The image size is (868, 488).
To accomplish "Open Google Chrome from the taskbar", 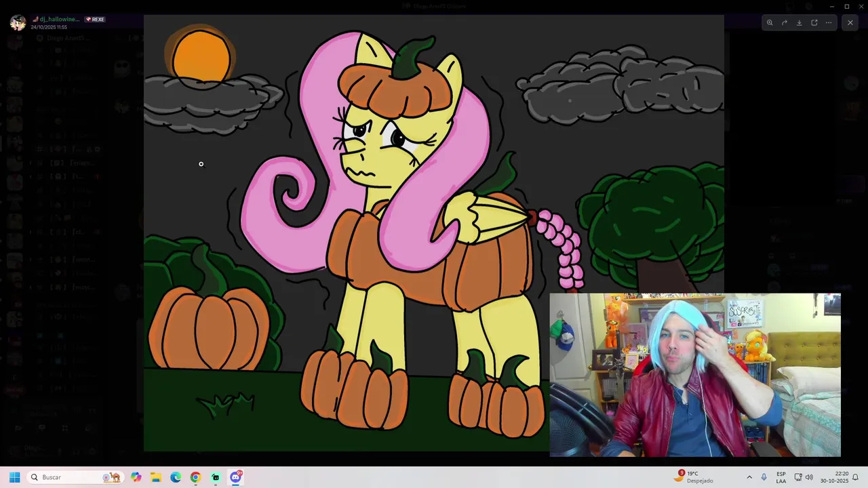I will [x=195, y=477].
